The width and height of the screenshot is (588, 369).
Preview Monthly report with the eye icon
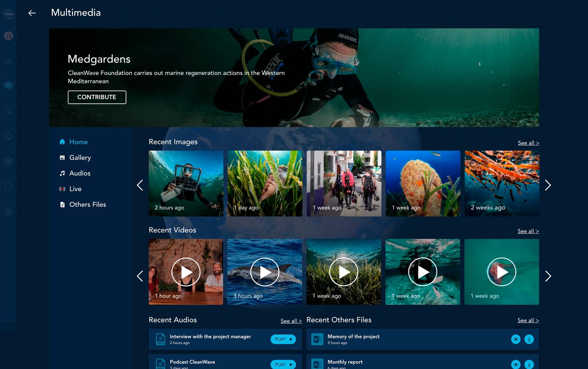click(x=516, y=364)
